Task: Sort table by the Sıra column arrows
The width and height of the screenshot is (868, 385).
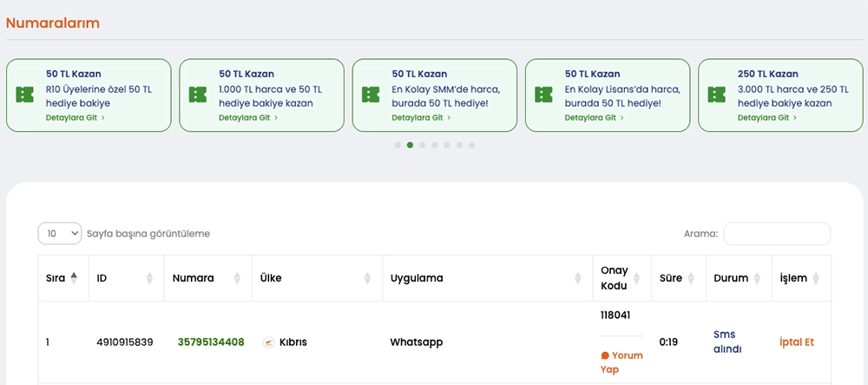Action: click(74, 278)
